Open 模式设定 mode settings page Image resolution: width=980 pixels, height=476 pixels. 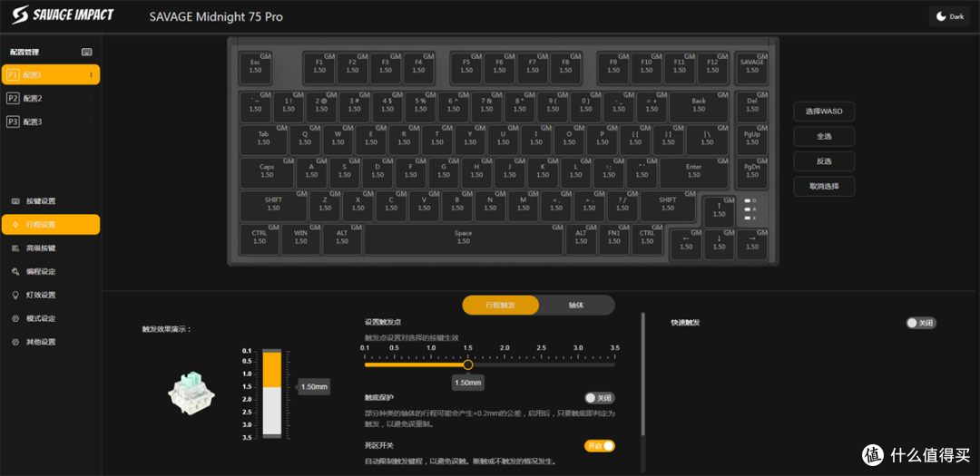[x=50, y=318]
